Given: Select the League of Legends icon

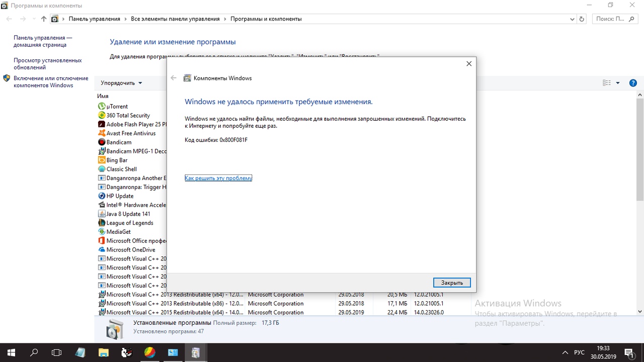Looking at the screenshot, I should point(102,223).
